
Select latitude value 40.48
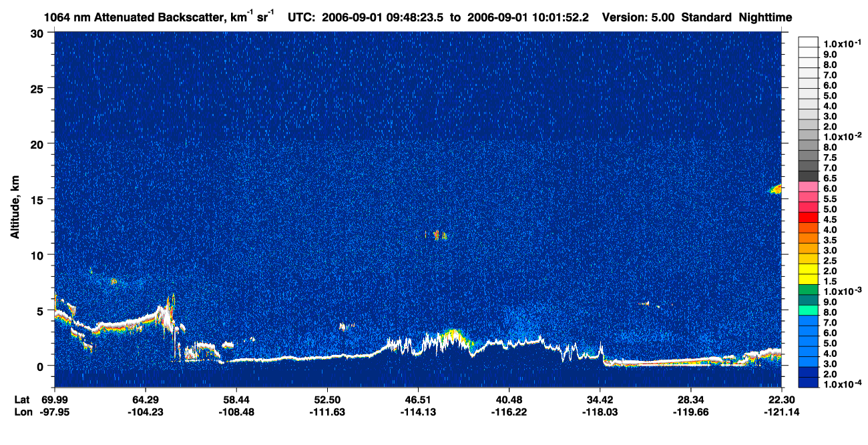click(509, 400)
